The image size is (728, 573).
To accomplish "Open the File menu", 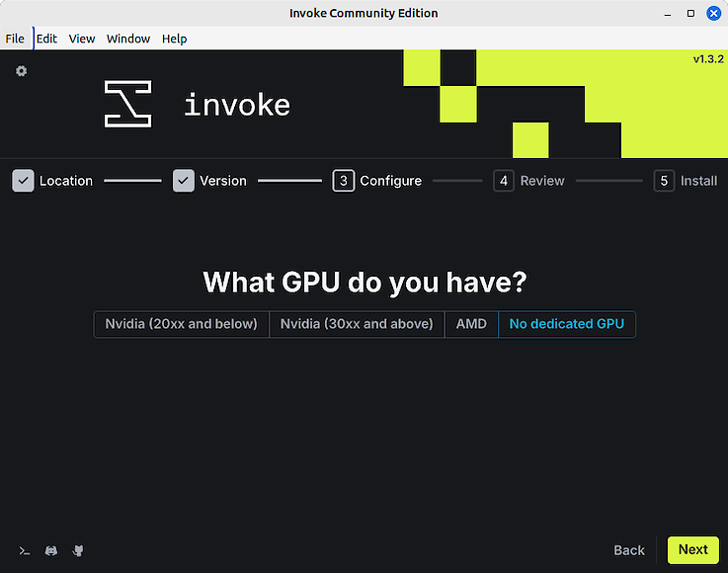I will (15, 39).
